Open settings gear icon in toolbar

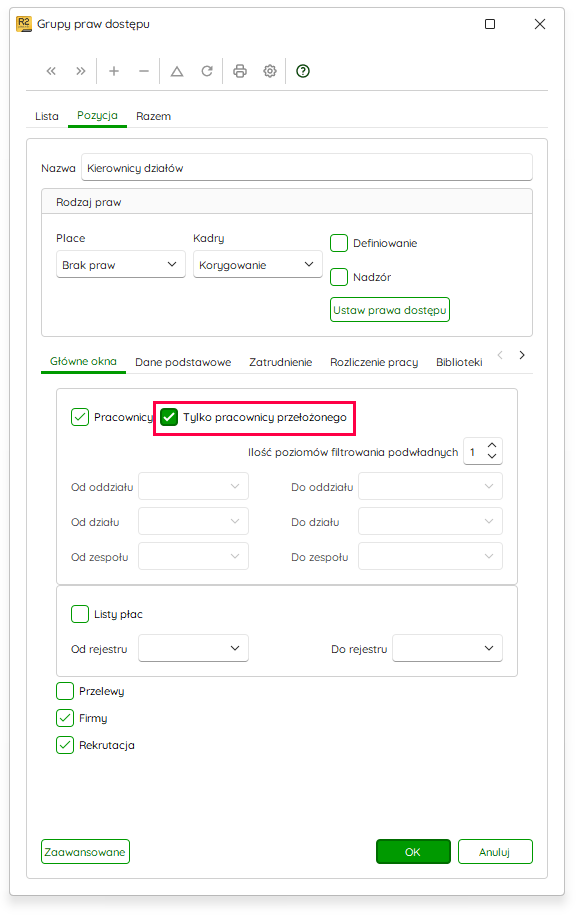click(270, 71)
